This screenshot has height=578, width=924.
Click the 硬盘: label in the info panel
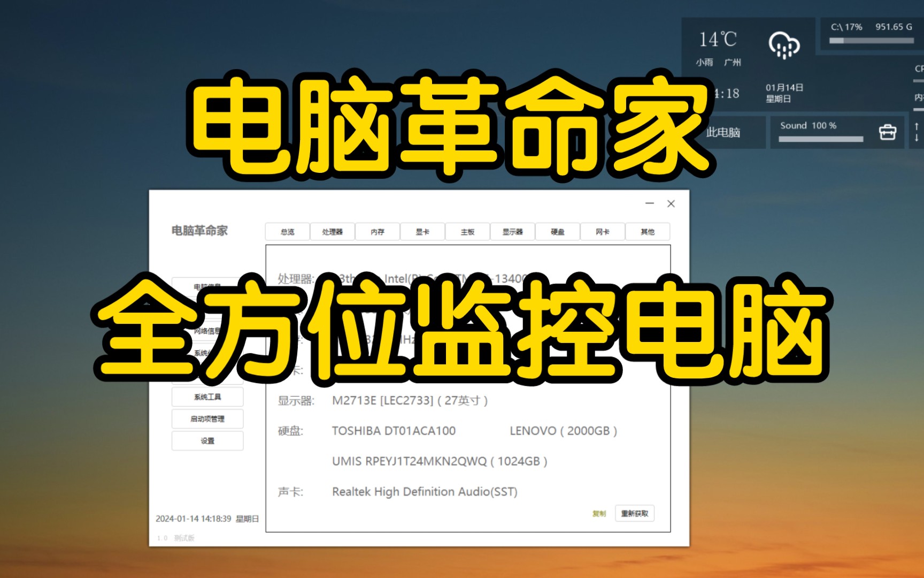point(290,431)
